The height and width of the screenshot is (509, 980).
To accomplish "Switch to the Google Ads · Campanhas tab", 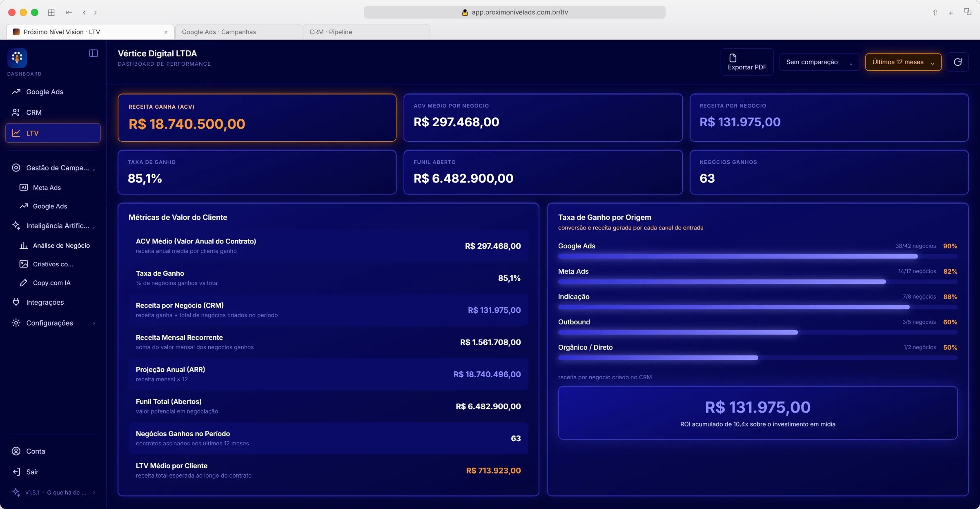I will (239, 32).
